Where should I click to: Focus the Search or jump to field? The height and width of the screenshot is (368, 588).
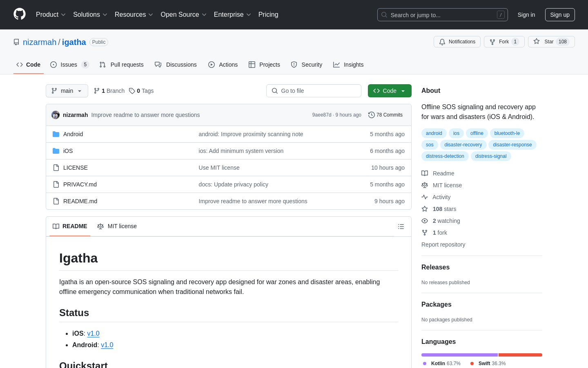[x=443, y=15]
